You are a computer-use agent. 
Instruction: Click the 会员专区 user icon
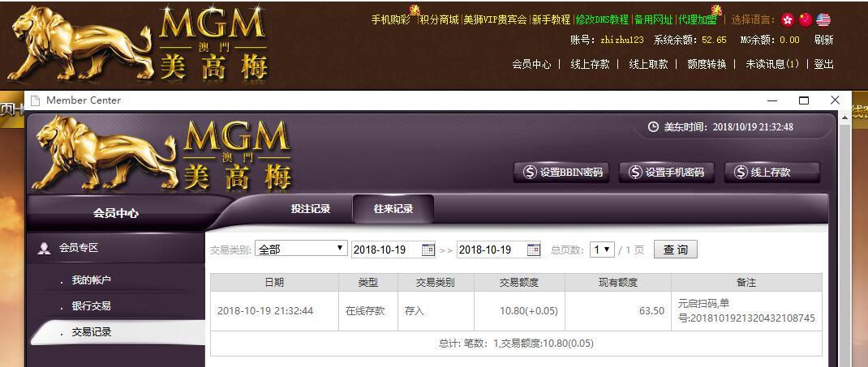point(44,248)
